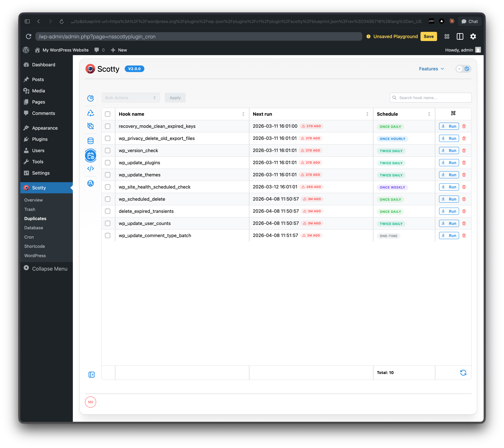The height and width of the screenshot is (448, 504).
Task: Expand the Scotty sidebar panel icon
Action: point(91,374)
